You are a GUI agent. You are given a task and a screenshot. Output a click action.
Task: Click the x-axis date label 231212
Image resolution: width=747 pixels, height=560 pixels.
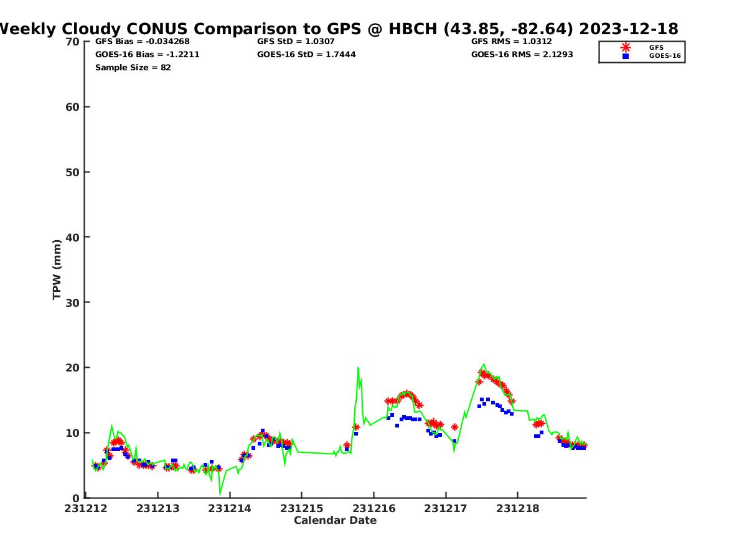[85, 508]
